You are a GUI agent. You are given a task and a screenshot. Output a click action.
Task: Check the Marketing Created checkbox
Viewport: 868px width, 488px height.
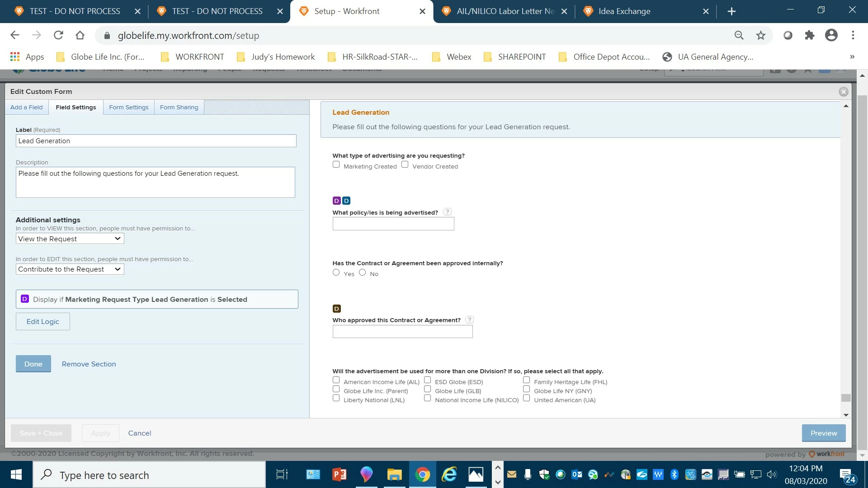(336, 164)
